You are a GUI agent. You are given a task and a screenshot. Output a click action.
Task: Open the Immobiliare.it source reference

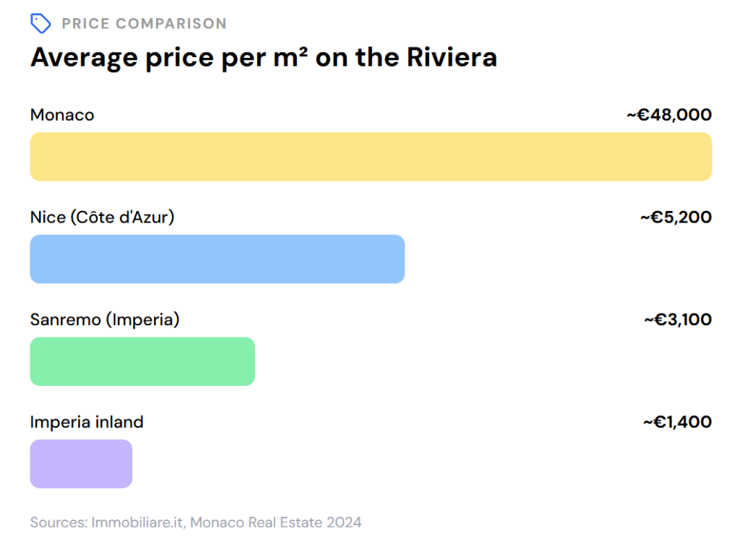139,522
